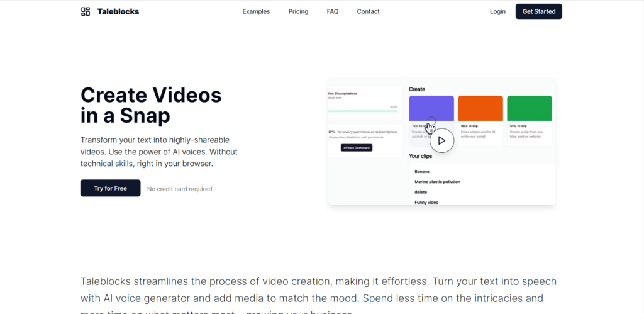Viewport: 644px width, 314px height.
Task: Open the Pricing nav link
Action: point(298,11)
